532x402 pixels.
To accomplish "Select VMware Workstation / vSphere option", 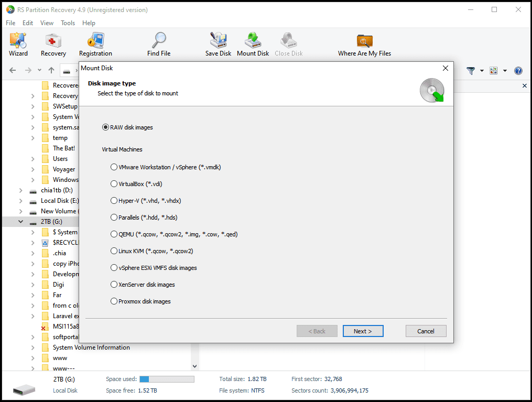I will (166, 167).
